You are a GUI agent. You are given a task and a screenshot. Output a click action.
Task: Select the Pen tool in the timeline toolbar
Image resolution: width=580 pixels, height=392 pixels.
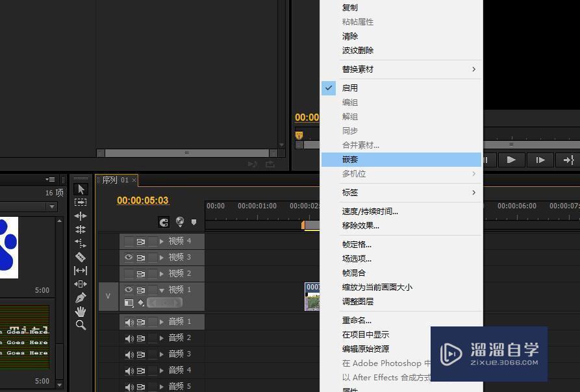click(81, 297)
